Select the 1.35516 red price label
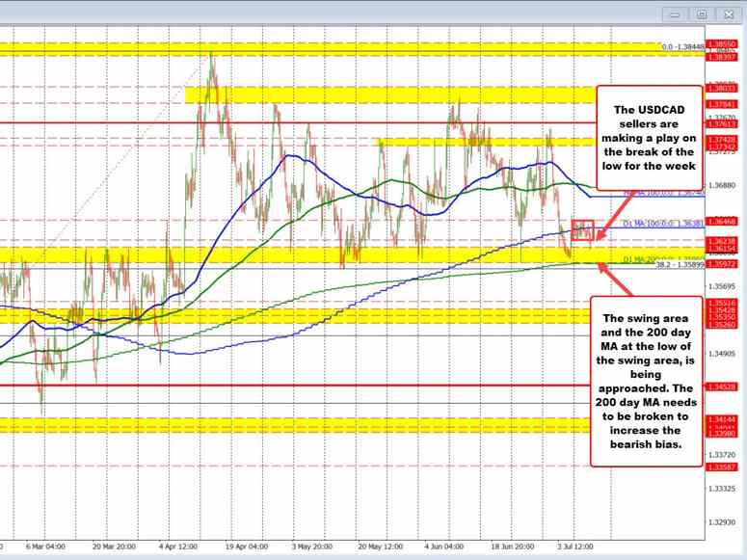 coord(722,303)
